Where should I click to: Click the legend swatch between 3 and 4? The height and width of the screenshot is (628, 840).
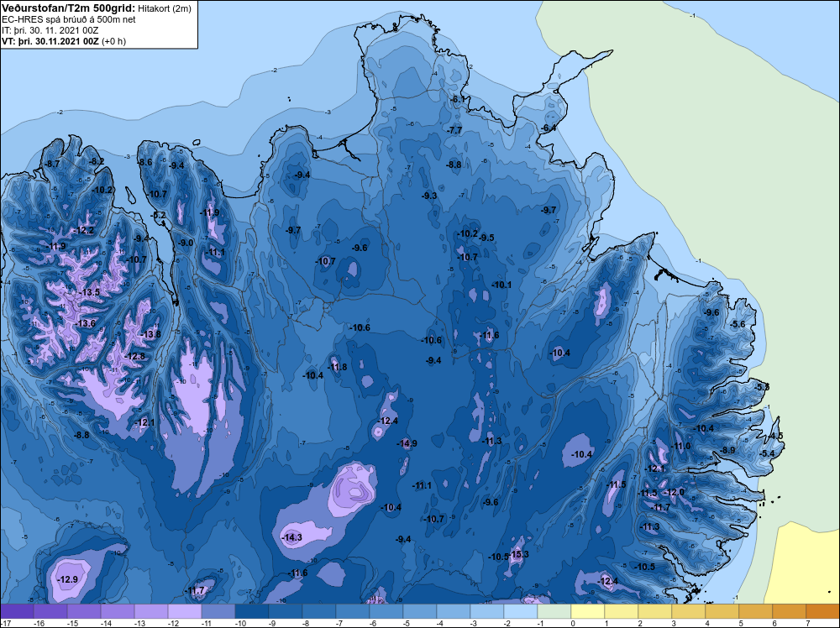689,611
